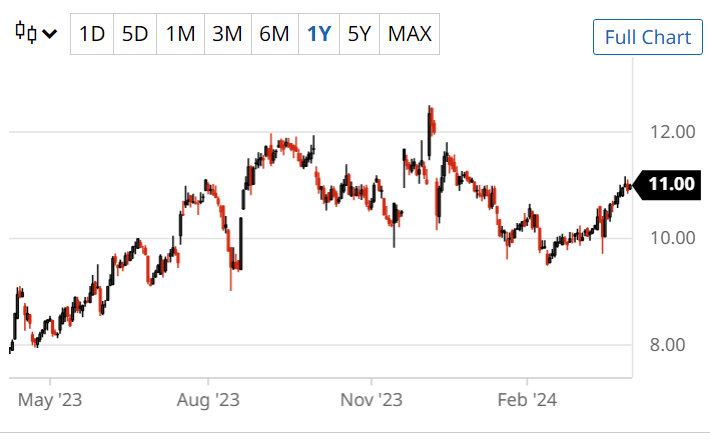Expand the chart type dropdown chevron
The width and height of the screenshot is (710, 441).
(49, 33)
